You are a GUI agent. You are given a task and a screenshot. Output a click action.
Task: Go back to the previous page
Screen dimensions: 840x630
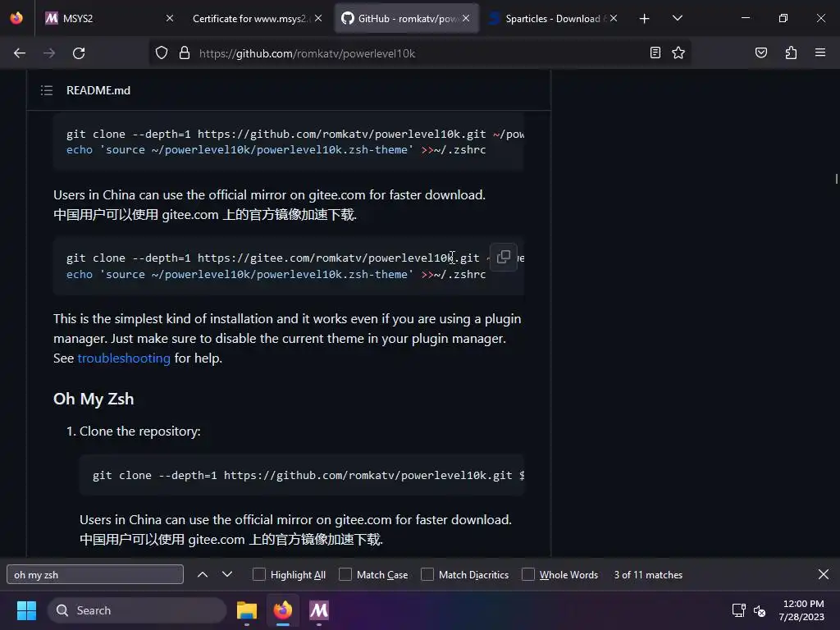tap(20, 53)
